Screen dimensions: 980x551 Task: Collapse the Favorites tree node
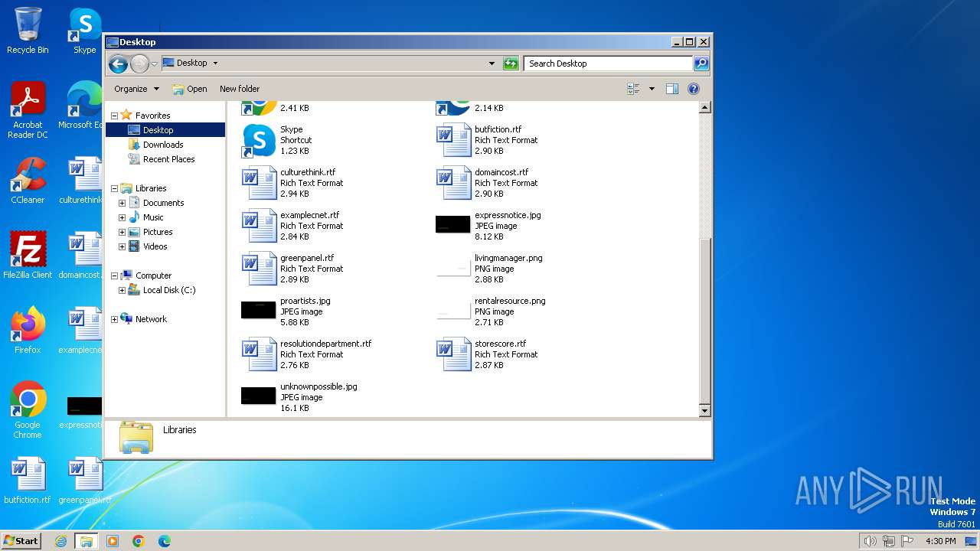(x=114, y=116)
